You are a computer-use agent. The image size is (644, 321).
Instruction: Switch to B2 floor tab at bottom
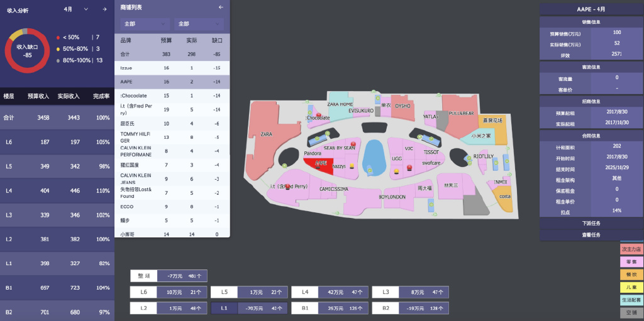(x=410, y=308)
